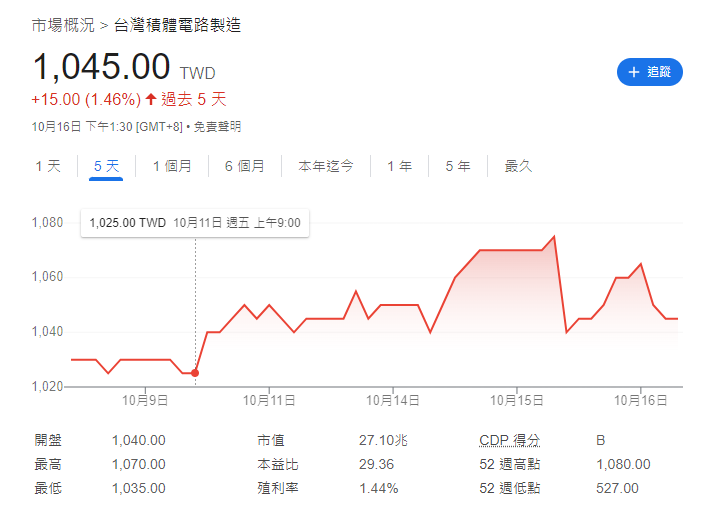Click the 52 週低點 value 527.00
This screenshot has width=722, height=510.
point(617,488)
